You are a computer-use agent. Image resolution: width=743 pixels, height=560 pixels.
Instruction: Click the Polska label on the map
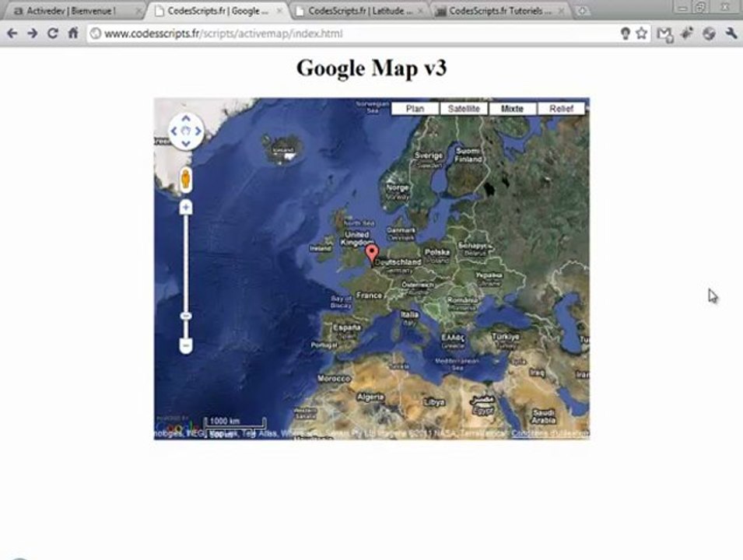pyautogui.click(x=437, y=252)
